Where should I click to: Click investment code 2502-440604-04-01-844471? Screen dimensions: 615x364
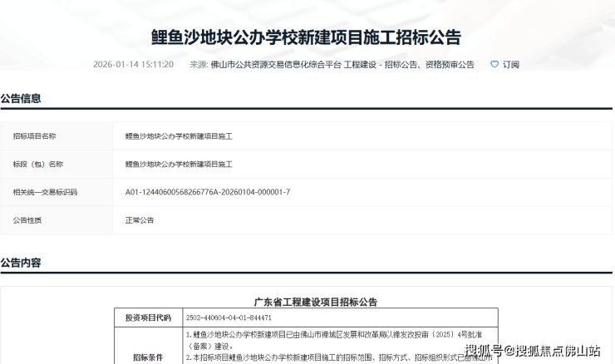coord(229,317)
